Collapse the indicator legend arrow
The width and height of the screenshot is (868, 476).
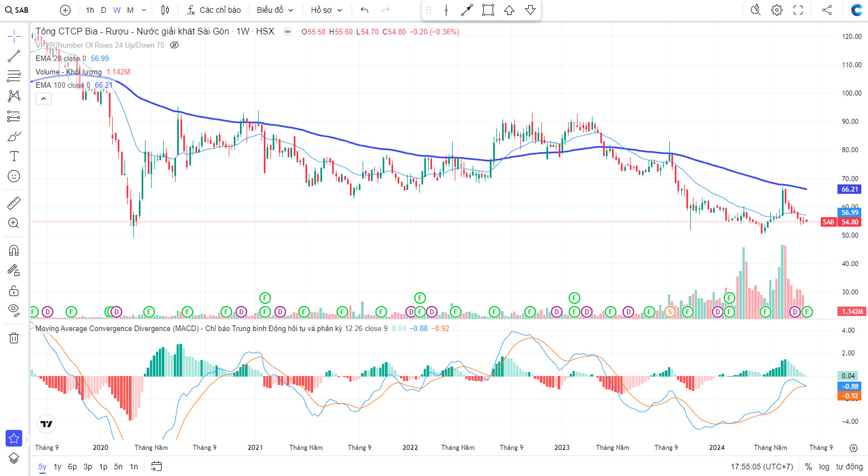43,99
